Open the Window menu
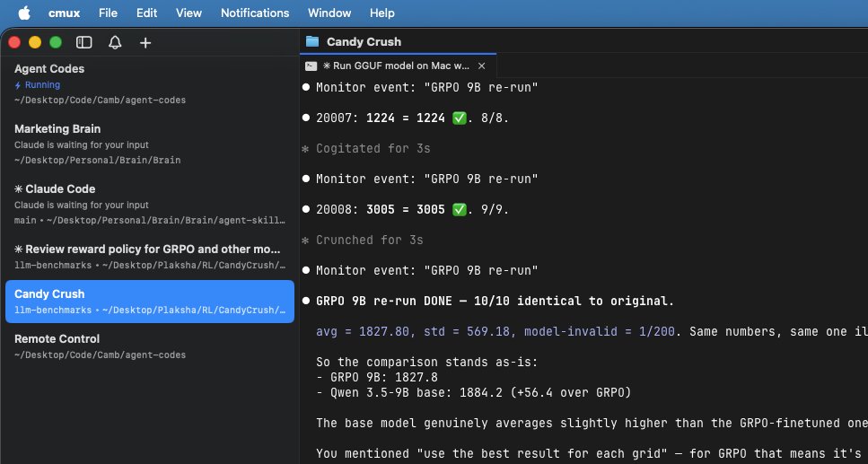This screenshot has width=868, height=464. pyautogui.click(x=329, y=13)
